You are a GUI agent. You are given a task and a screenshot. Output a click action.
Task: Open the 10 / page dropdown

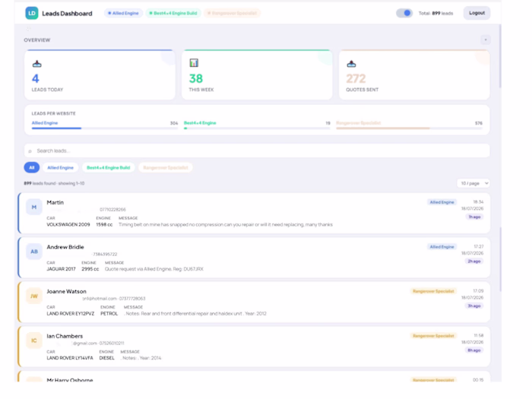(x=473, y=183)
